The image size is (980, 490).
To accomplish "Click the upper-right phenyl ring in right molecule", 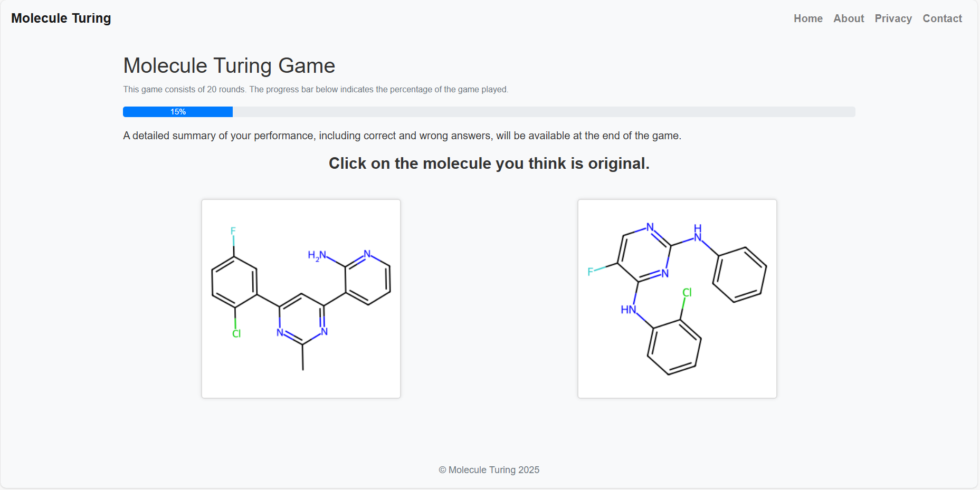I will 739,274.
